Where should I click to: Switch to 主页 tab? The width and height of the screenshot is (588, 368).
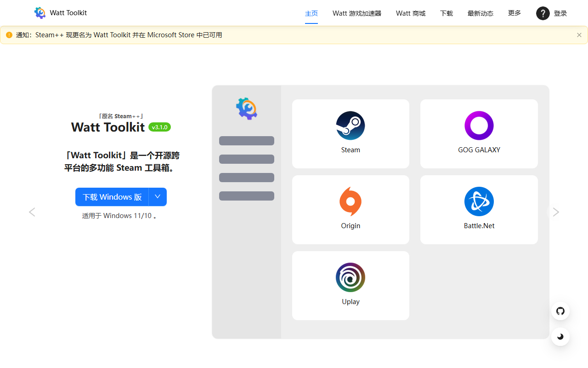pyautogui.click(x=311, y=13)
